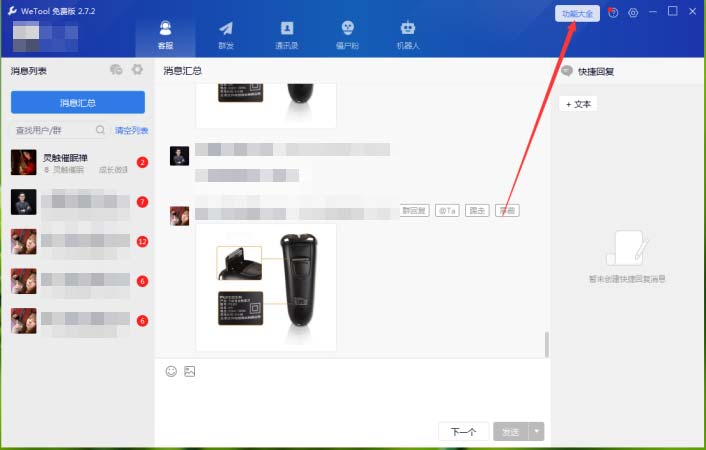Screen dimensions: 706x450
Task: Click the 查找用户/群 search field
Action: coord(52,130)
